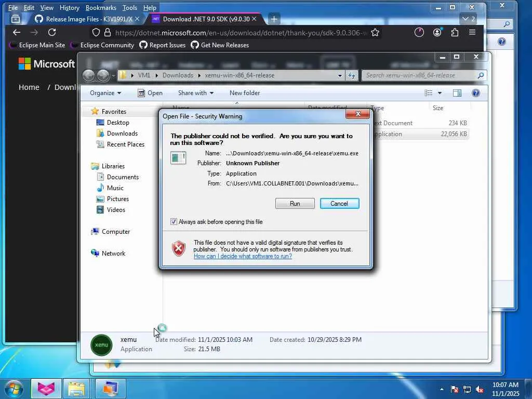Viewport: 532px width, 399px height.
Task: Click Run in the Security Warning dialog
Action: [x=295, y=204]
